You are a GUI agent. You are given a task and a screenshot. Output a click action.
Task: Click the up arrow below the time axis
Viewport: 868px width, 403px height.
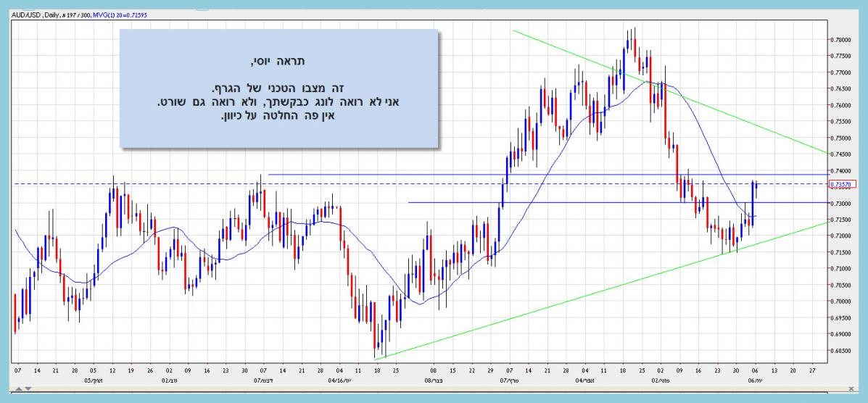click(x=19, y=389)
